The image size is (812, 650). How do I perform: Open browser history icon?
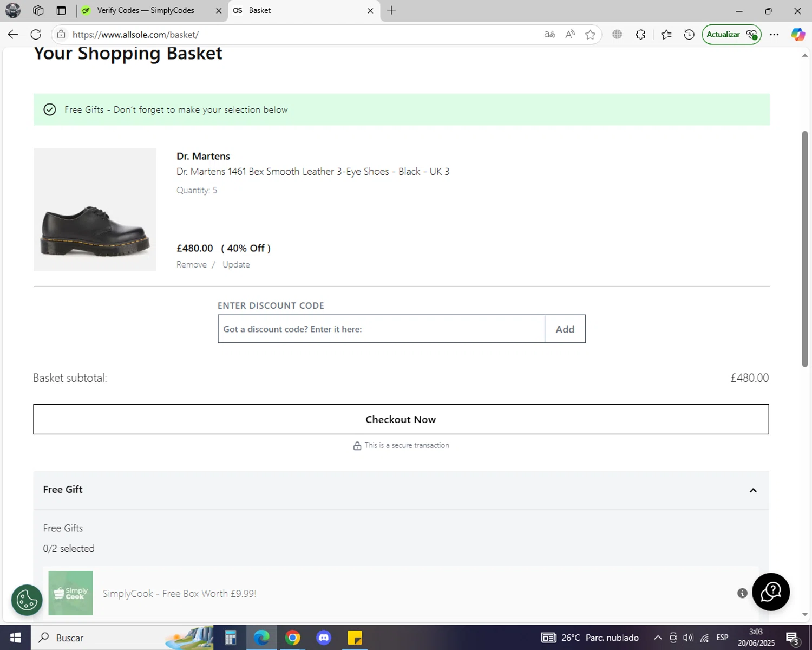tap(689, 35)
